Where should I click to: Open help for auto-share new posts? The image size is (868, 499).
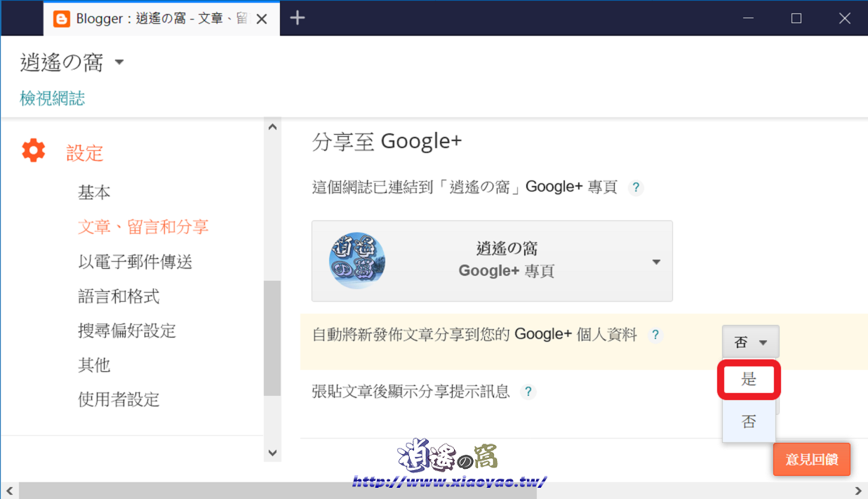pos(655,335)
